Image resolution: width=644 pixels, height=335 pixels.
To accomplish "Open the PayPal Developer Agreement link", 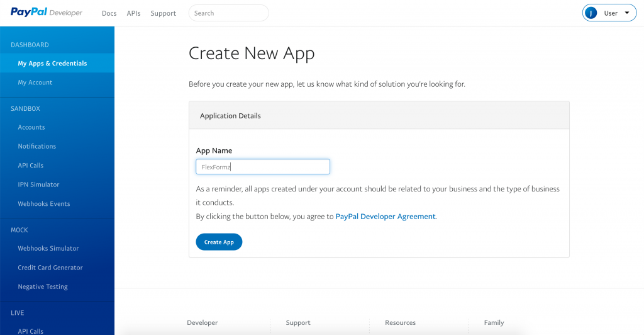I will 386,217.
